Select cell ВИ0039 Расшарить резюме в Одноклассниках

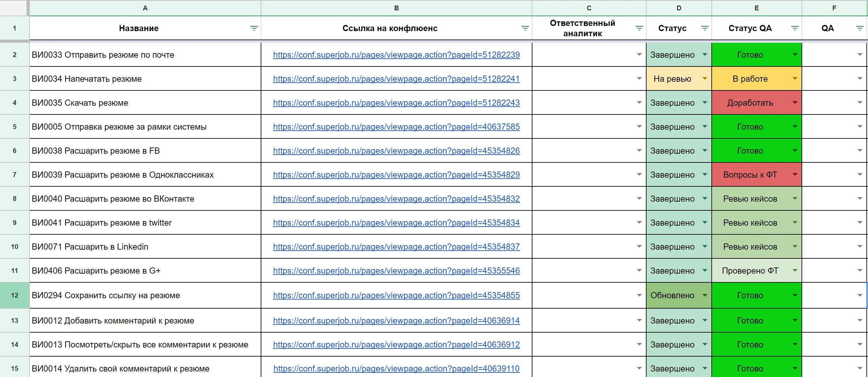(x=145, y=174)
